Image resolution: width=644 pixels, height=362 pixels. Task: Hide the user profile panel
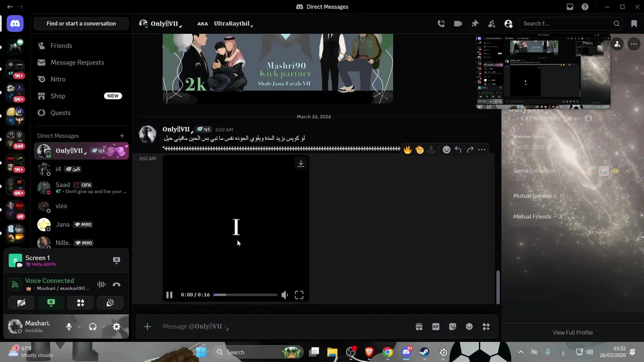[x=508, y=24]
